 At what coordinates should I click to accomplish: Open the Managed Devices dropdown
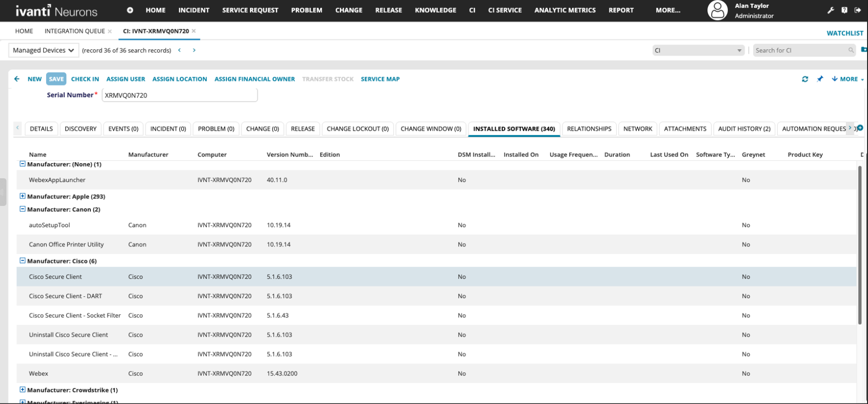43,50
